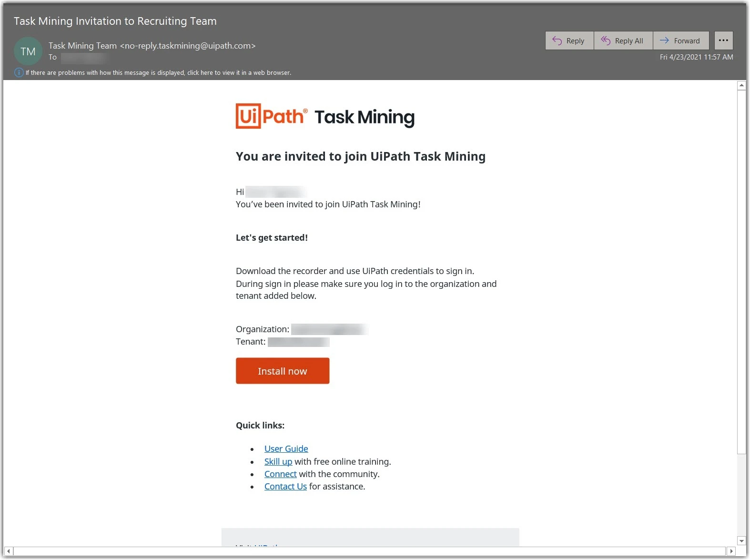
Task: Click the 'Tenant:' label
Action: tap(251, 341)
